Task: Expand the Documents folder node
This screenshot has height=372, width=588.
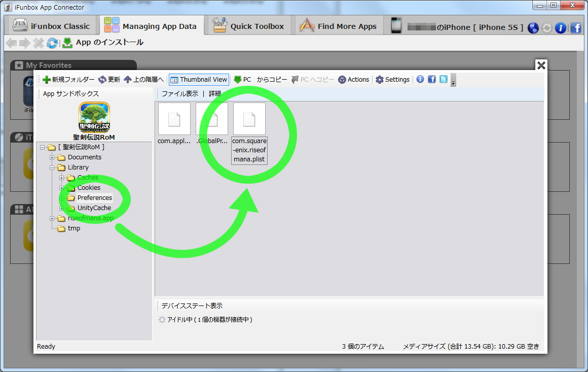Action: pyautogui.click(x=52, y=158)
